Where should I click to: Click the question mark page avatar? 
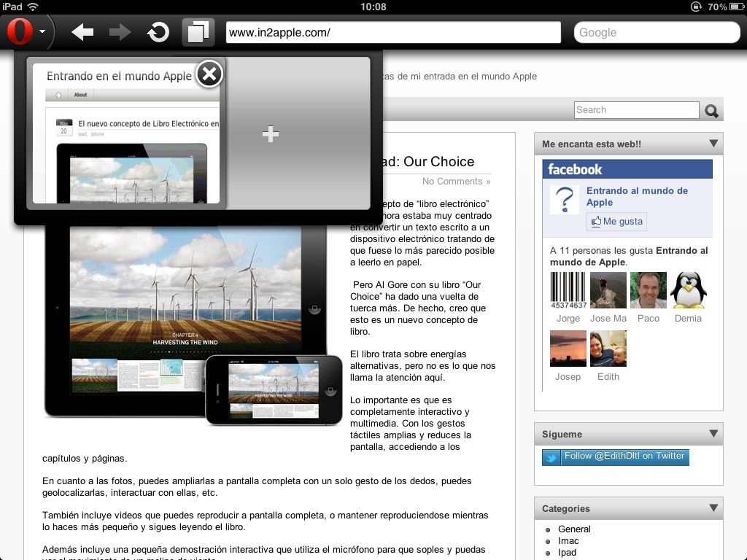click(565, 200)
